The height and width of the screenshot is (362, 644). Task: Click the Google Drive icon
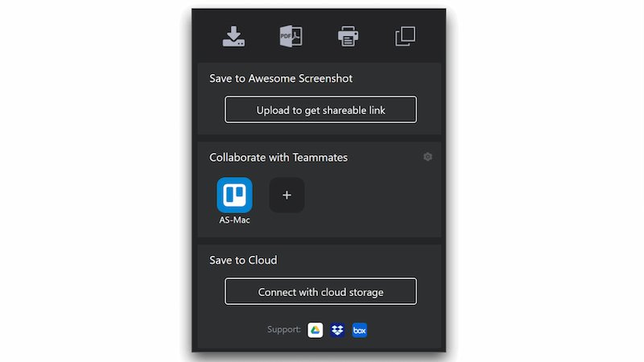(316, 330)
